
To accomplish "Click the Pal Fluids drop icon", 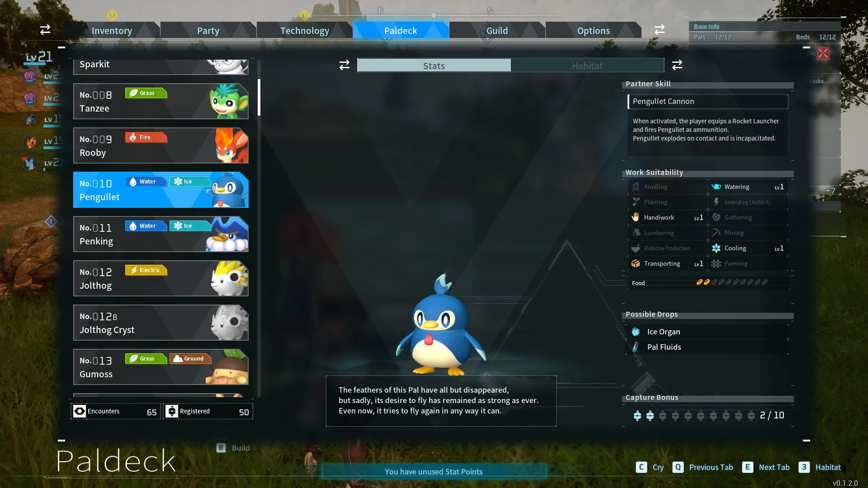I will tap(636, 347).
